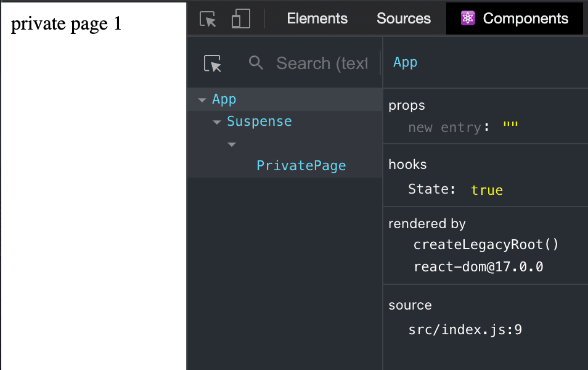
Task: Toggle the device toolbar icon
Action: (241, 18)
